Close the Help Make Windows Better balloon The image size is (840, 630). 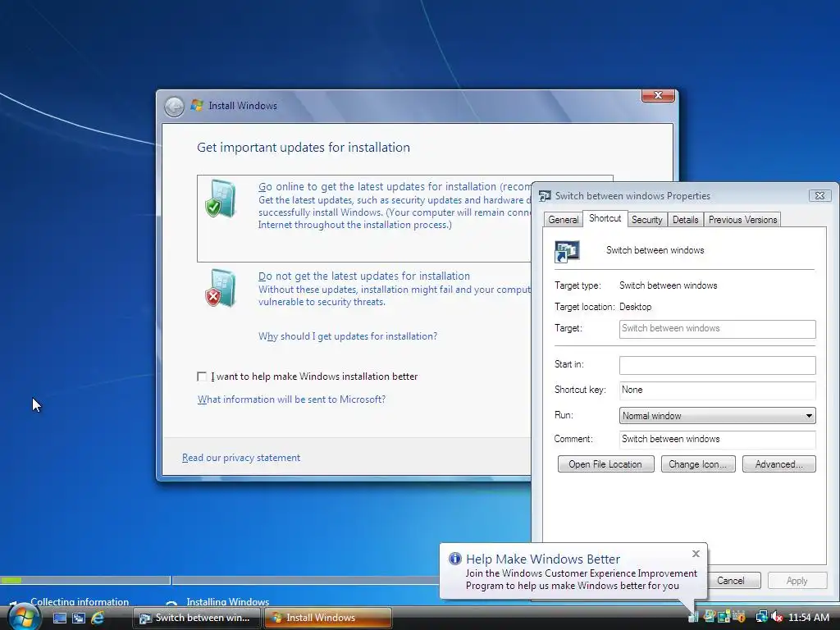tap(696, 554)
